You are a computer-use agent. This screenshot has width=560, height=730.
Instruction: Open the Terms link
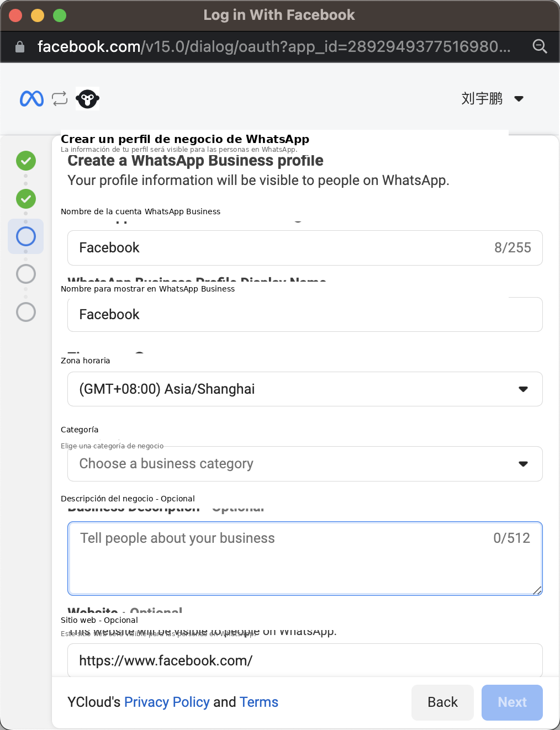point(259,702)
